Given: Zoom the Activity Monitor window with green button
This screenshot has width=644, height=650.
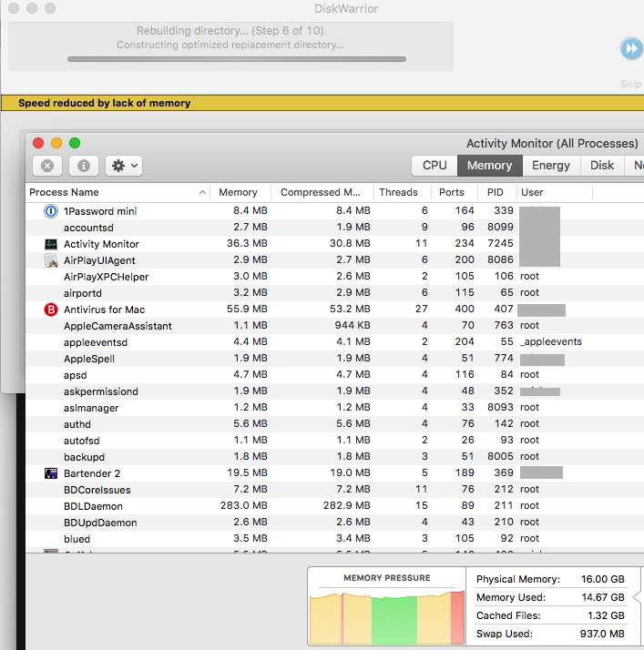Looking at the screenshot, I should click(75, 143).
